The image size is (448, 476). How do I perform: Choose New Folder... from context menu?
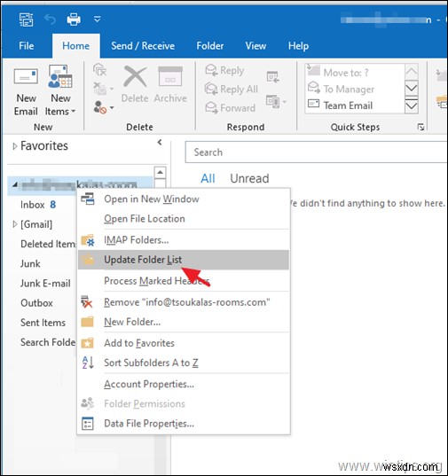point(184,322)
